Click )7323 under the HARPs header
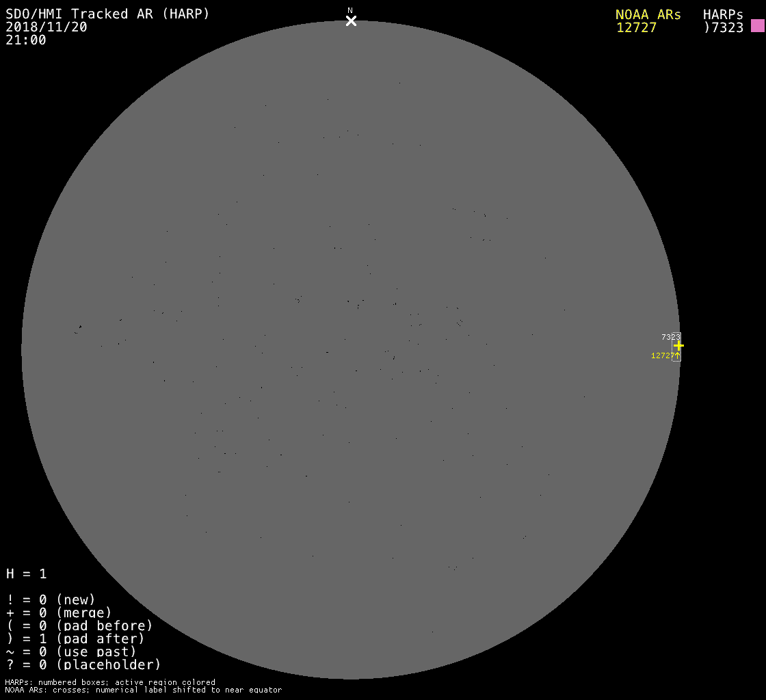The height and width of the screenshot is (700, 766). click(723, 28)
